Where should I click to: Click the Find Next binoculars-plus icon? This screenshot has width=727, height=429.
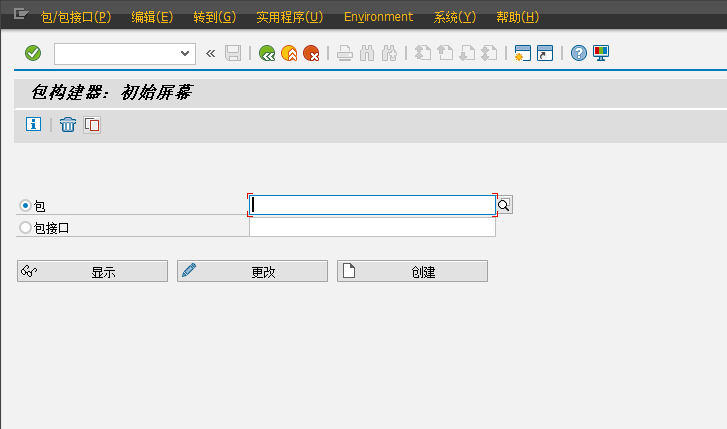click(x=389, y=53)
